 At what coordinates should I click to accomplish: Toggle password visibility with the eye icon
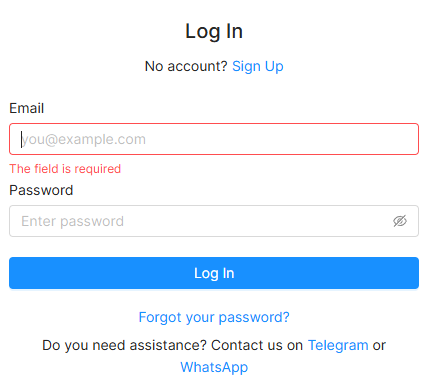click(400, 221)
